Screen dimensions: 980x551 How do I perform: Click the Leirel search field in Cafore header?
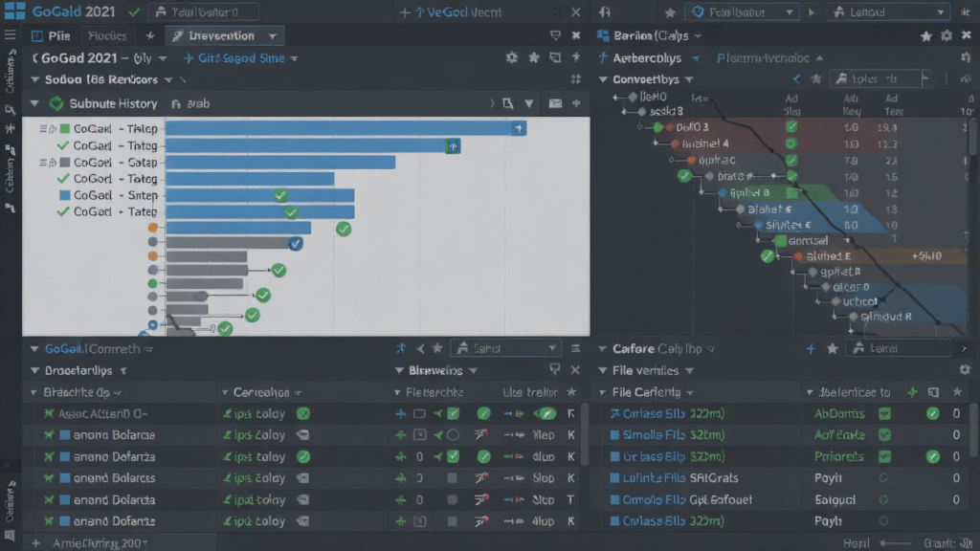900,348
